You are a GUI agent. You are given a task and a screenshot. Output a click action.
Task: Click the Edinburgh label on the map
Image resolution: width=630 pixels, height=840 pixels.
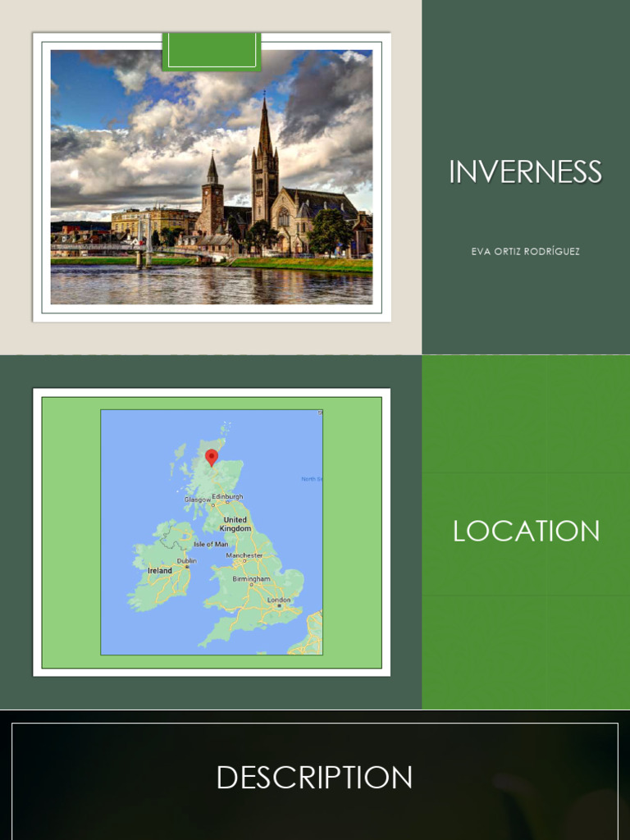pos(227,496)
